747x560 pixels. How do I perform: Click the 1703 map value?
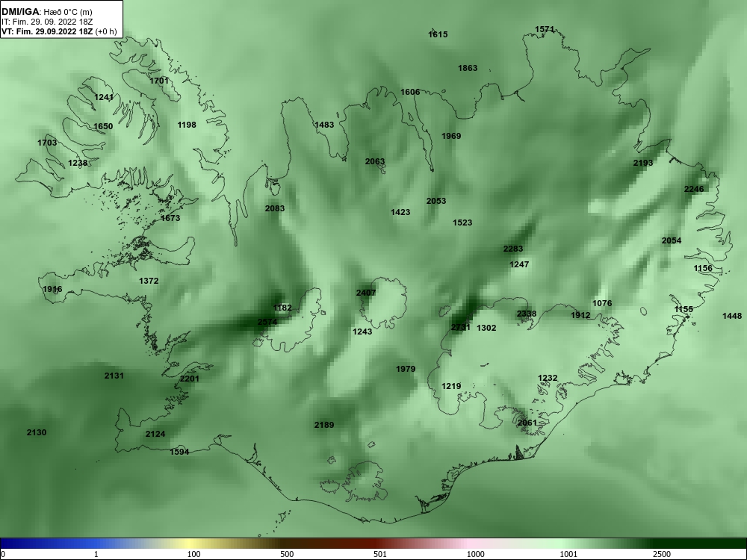47,143
